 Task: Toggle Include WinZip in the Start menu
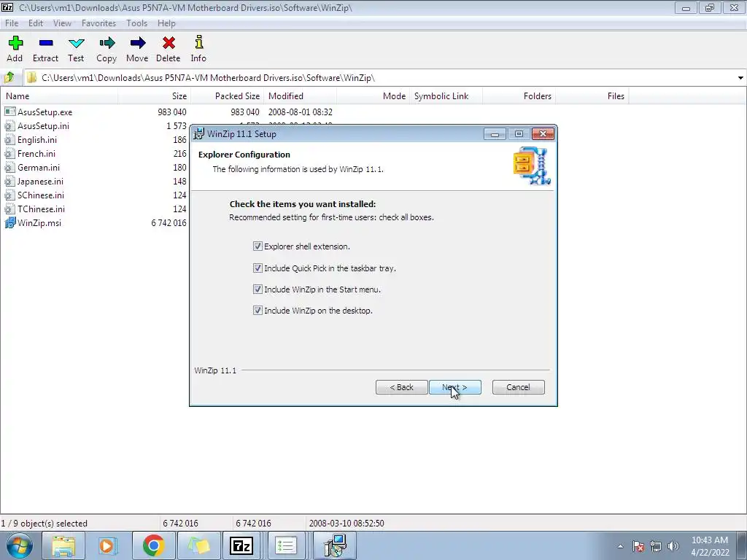(x=258, y=289)
